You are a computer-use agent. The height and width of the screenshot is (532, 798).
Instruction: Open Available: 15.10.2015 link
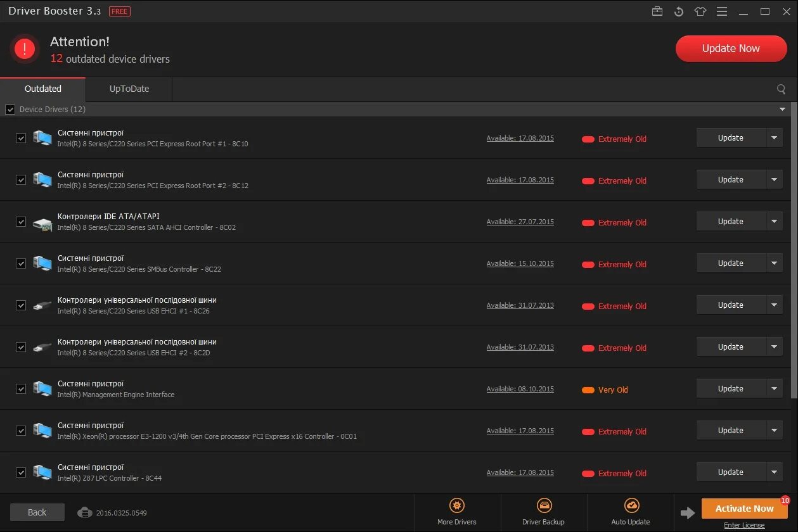coord(520,264)
